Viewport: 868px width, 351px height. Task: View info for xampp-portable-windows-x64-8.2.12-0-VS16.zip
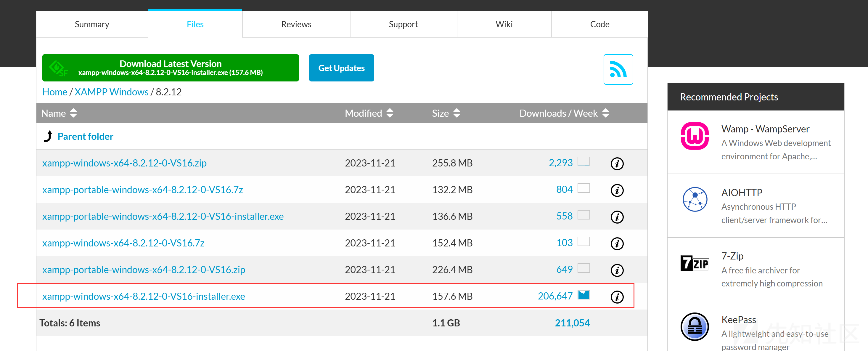coord(617,270)
